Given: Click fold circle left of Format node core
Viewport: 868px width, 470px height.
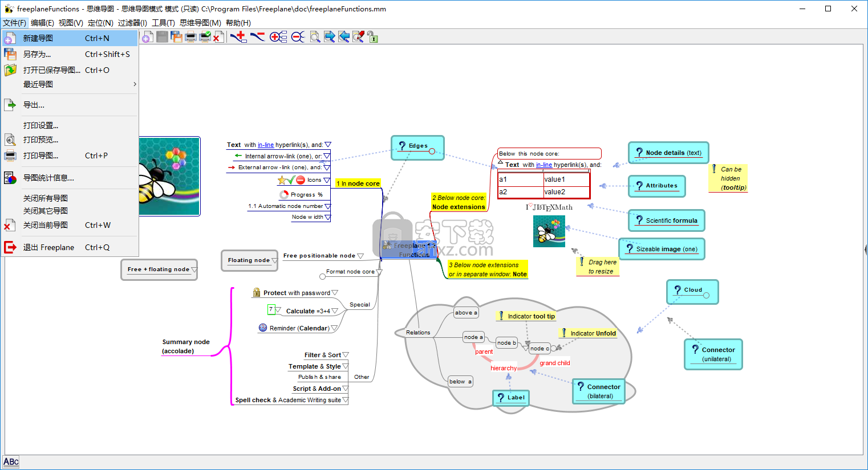Looking at the screenshot, I should (x=322, y=277).
